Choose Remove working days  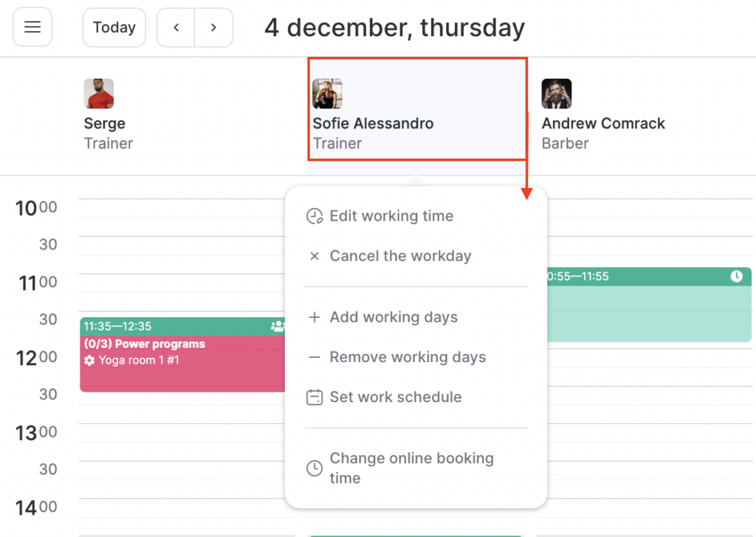point(408,357)
